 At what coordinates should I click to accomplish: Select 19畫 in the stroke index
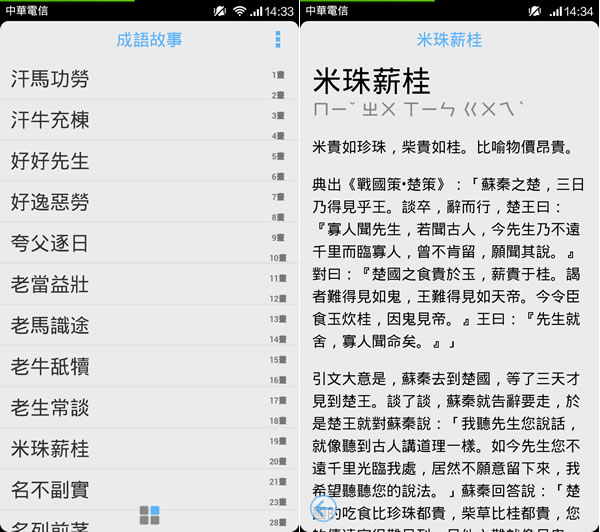click(x=278, y=441)
